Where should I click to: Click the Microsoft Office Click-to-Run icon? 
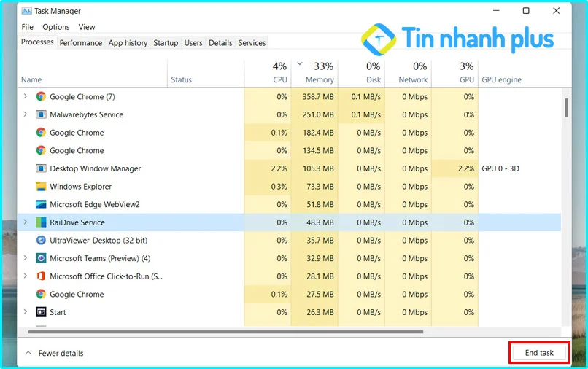(x=41, y=276)
